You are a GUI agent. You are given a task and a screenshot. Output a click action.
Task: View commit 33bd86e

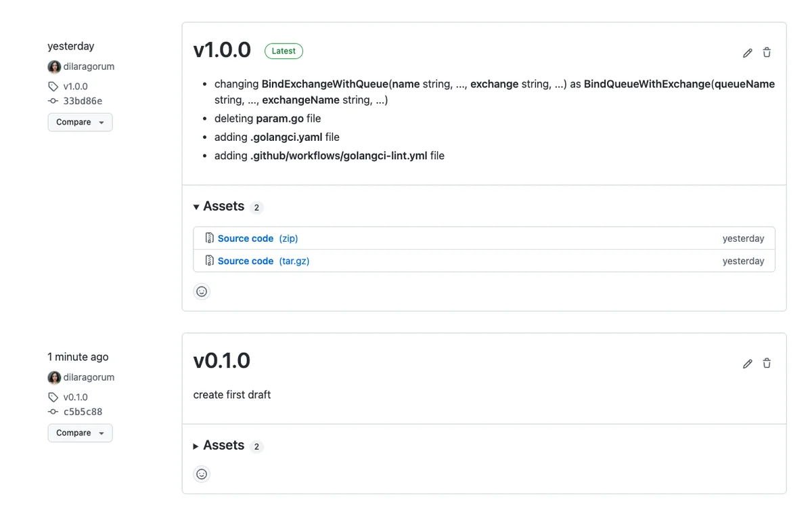tap(83, 101)
